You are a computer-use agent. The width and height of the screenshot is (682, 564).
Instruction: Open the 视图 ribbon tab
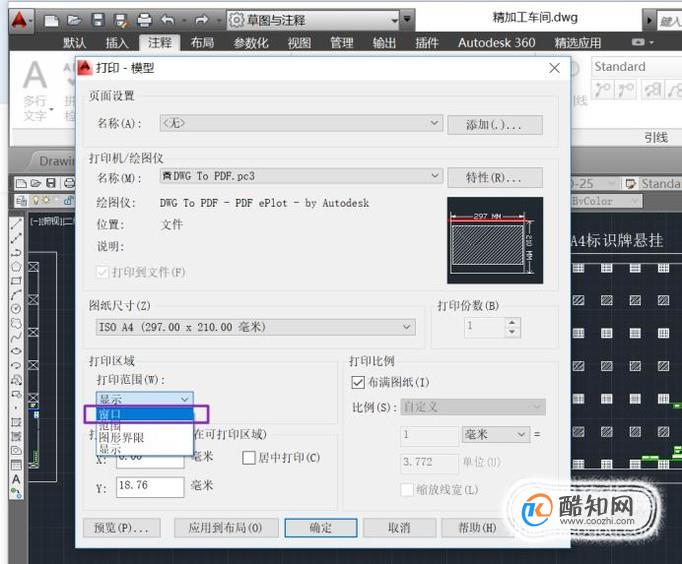299,43
